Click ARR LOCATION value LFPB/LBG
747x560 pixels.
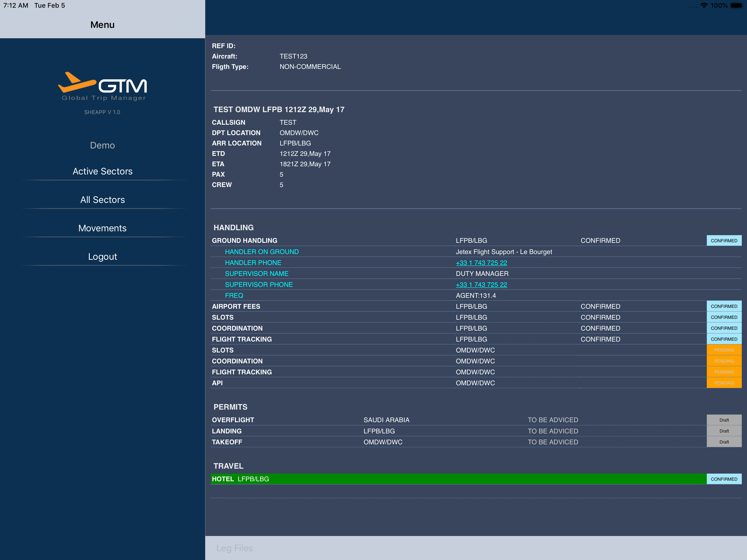295,143
